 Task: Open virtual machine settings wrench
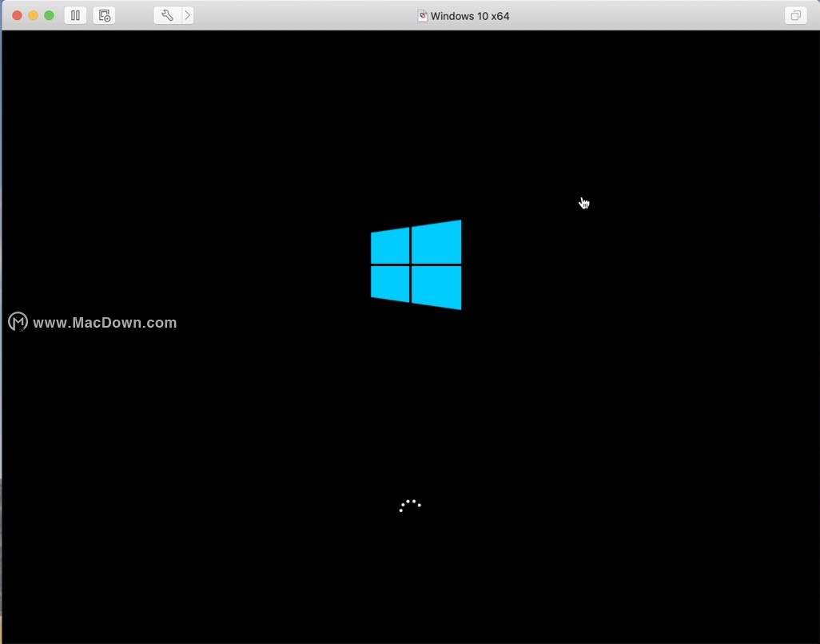[x=167, y=16]
